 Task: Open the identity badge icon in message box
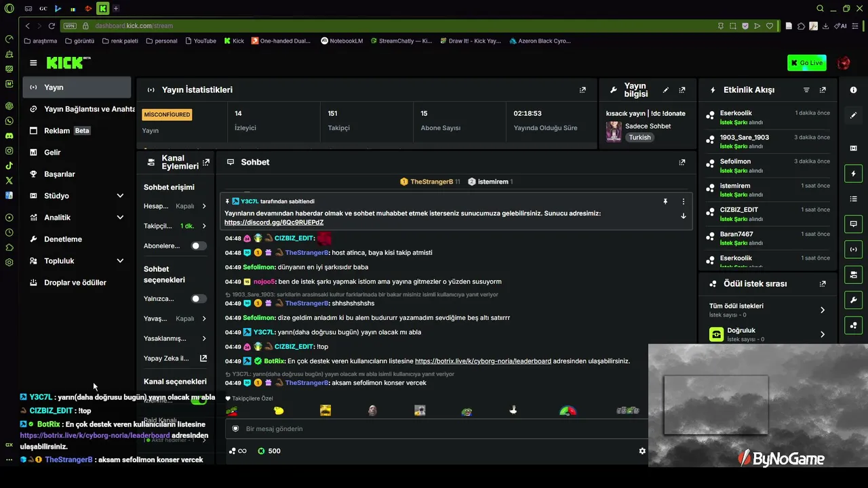click(236, 429)
